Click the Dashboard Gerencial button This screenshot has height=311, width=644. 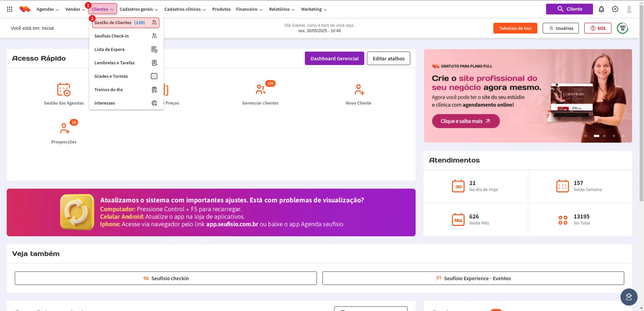point(334,59)
